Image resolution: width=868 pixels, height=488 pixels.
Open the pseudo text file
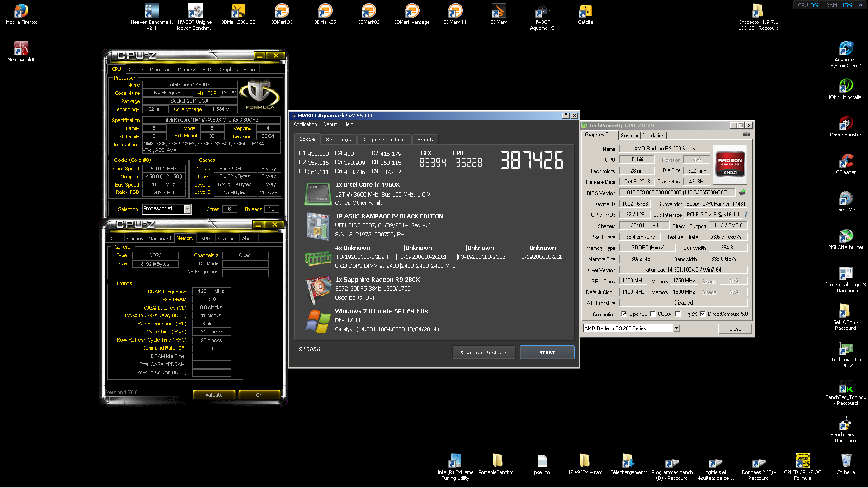click(x=542, y=464)
